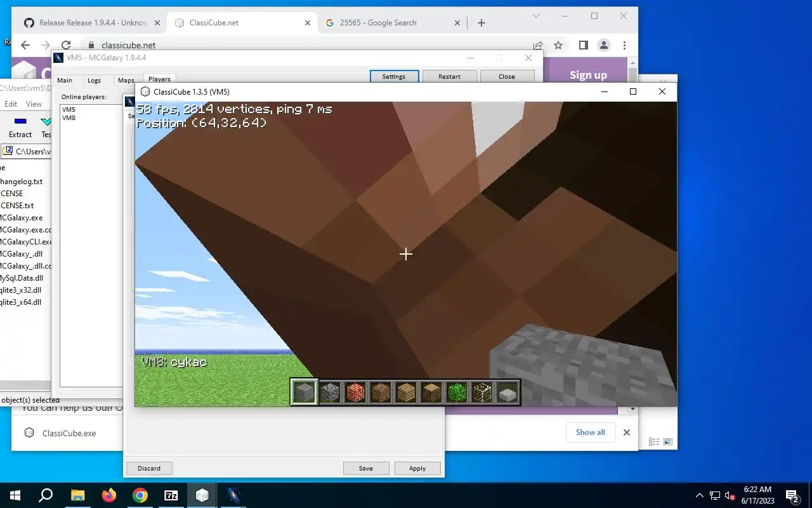Open the notification center icon
Image resolution: width=812 pixels, height=508 pixels.
tap(792, 495)
